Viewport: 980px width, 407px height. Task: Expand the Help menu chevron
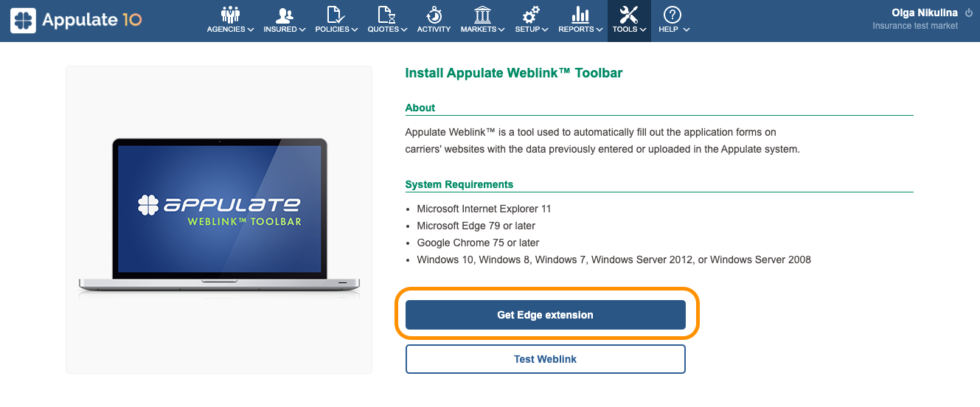687,29
